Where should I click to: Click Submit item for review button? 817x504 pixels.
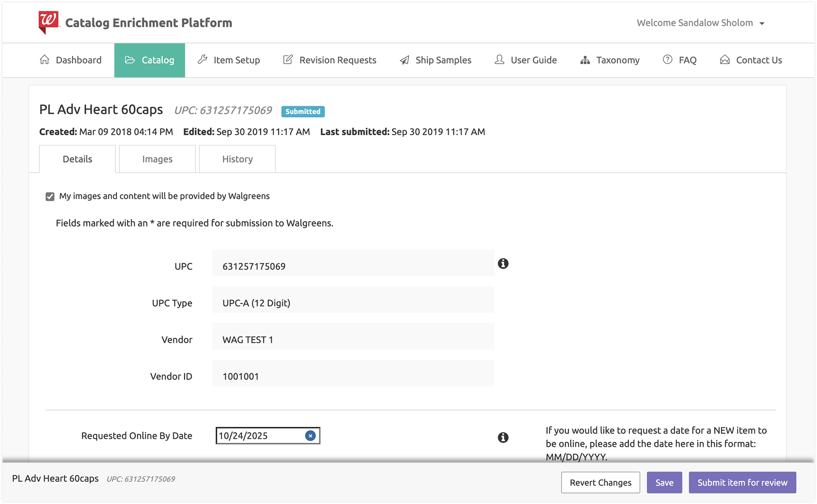point(742,482)
